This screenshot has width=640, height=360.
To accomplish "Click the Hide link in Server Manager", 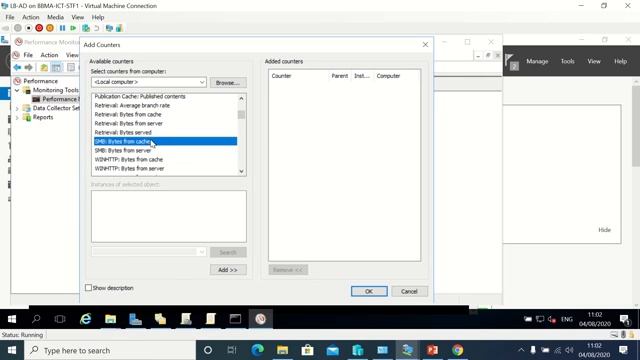I will pyautogui.click(x=604, y=230).
